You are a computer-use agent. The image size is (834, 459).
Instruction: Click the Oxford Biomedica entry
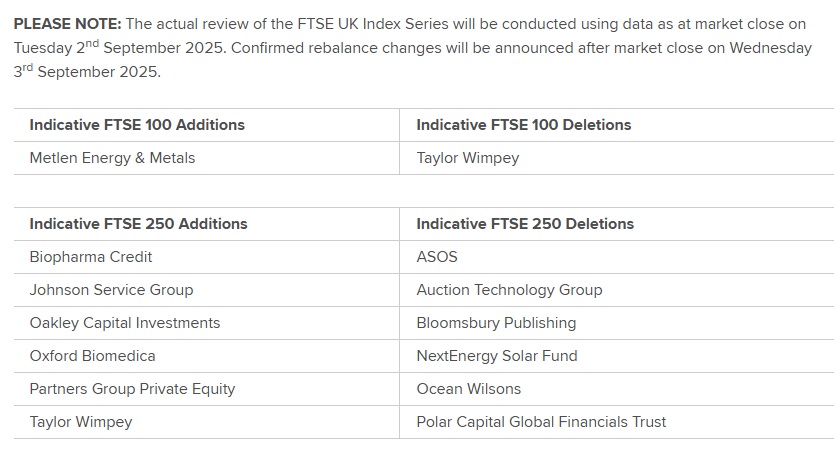tap(92, 356)
